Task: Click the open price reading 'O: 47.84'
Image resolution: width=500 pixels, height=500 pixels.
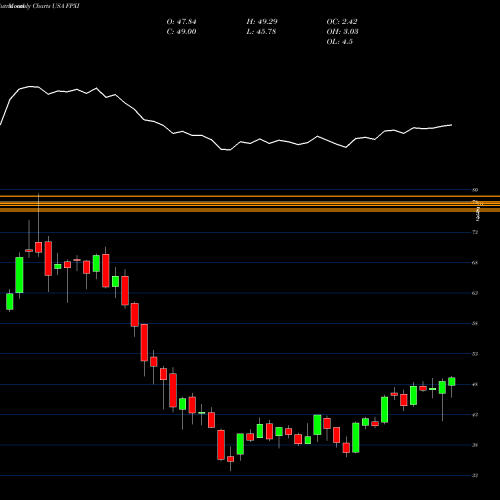Action: coord(181,22)
